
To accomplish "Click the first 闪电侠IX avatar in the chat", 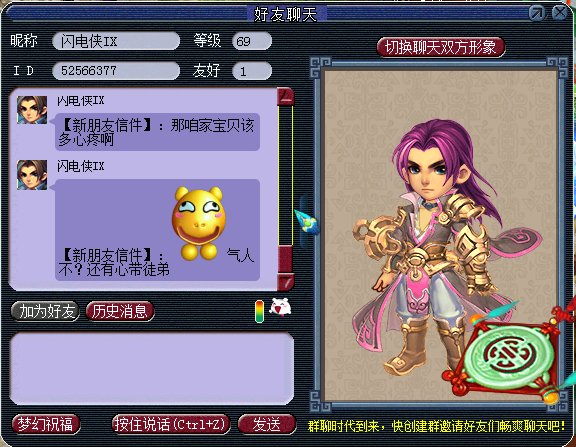I will [32, 110].
